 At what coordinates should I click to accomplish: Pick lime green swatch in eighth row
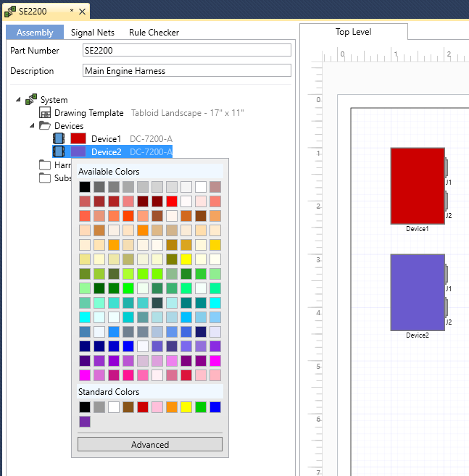128,288
